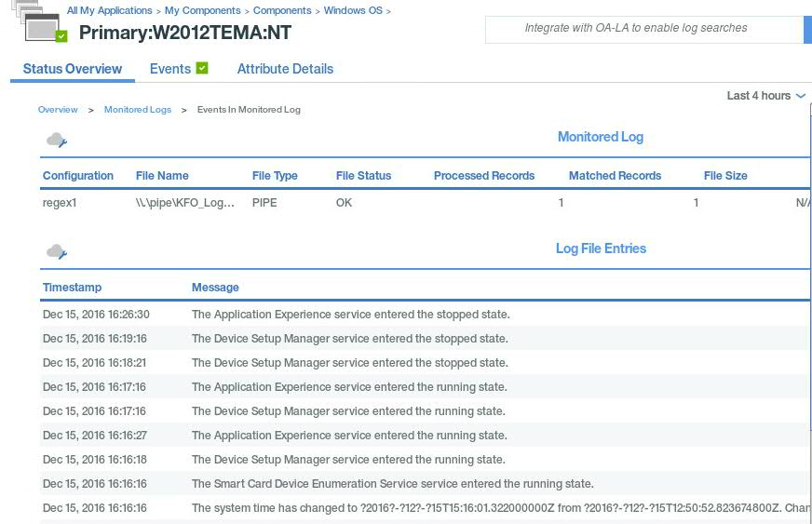The width and height of the screenshot is (812, 524).
Task: Click the cloud wrench icon above Log File Entries
Action: (57, 251)
